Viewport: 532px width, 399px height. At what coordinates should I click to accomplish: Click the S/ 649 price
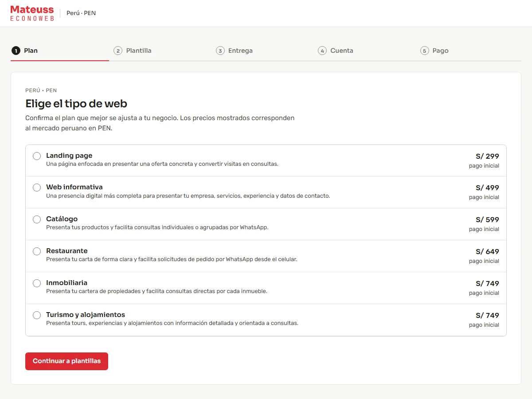[487, 251]
